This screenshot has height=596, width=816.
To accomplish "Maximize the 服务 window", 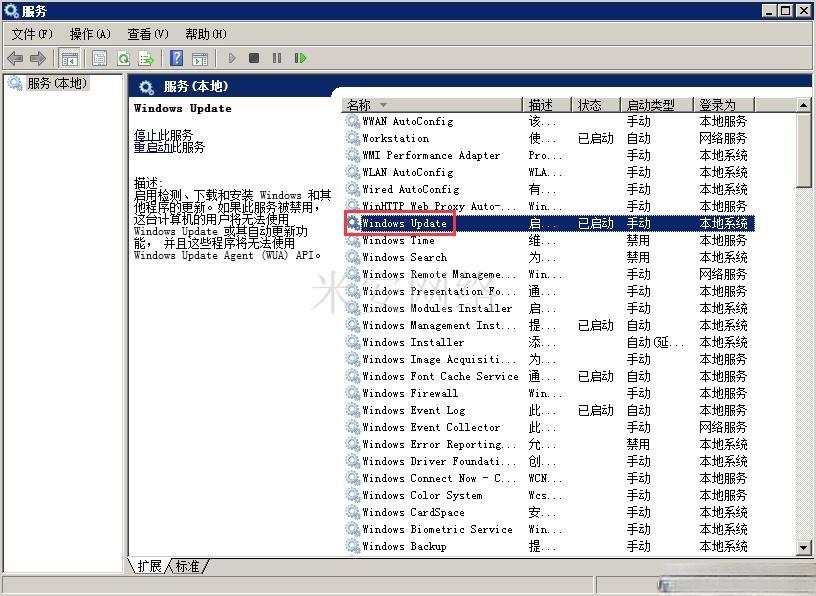I will pyautogui.click(x=786, y=10).
